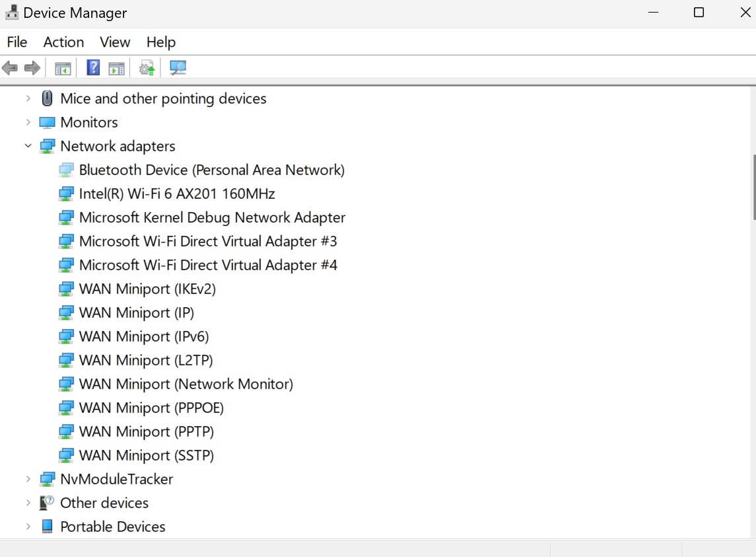Select WAN Miniport (PPTP) entry
The width and height of the screenshot is (756, 557).
(x=146, y=431)
